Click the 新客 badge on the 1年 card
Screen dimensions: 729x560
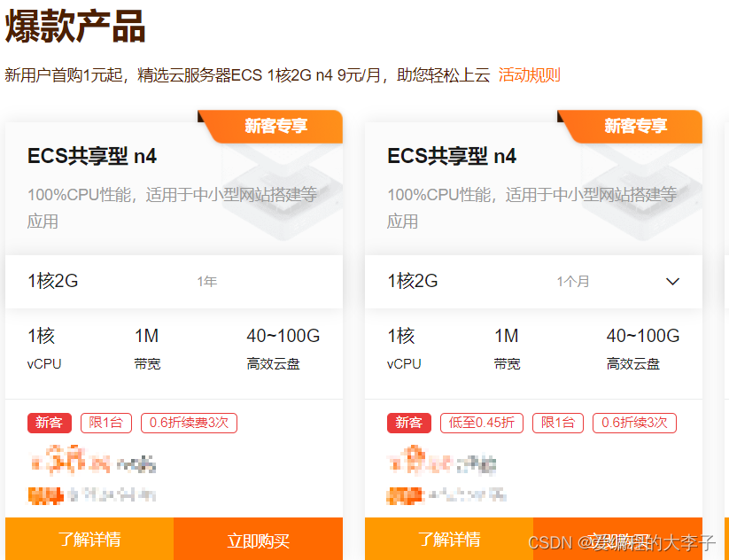tap(50, 423)
